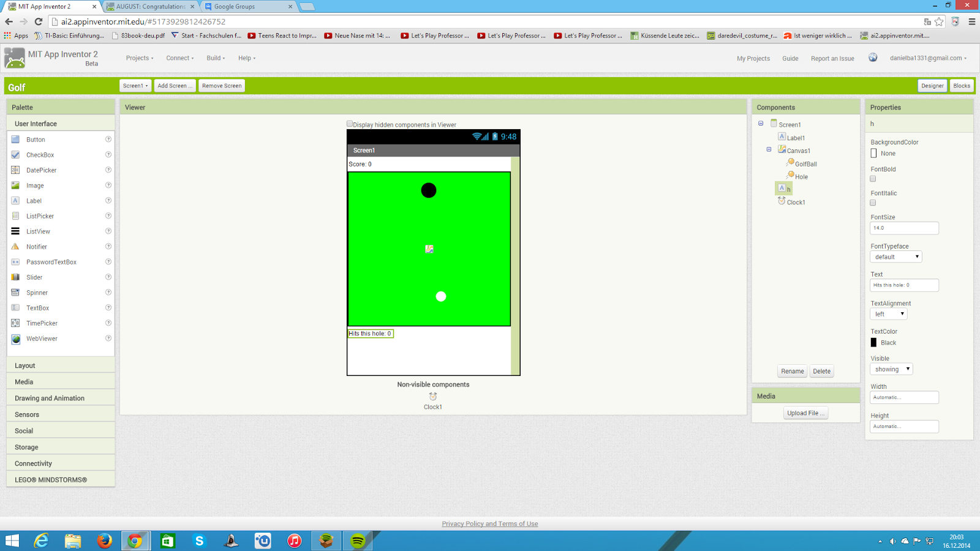
Task: Change the TextColor swatch from Black
Action: (x=873, y=342)
